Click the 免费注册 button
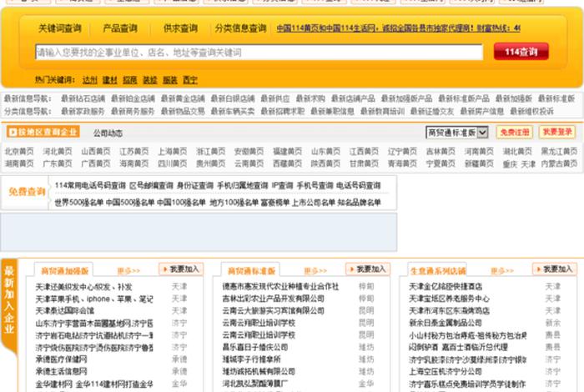Viewport: 584px width, 392px height. click(x=515, y=132)
